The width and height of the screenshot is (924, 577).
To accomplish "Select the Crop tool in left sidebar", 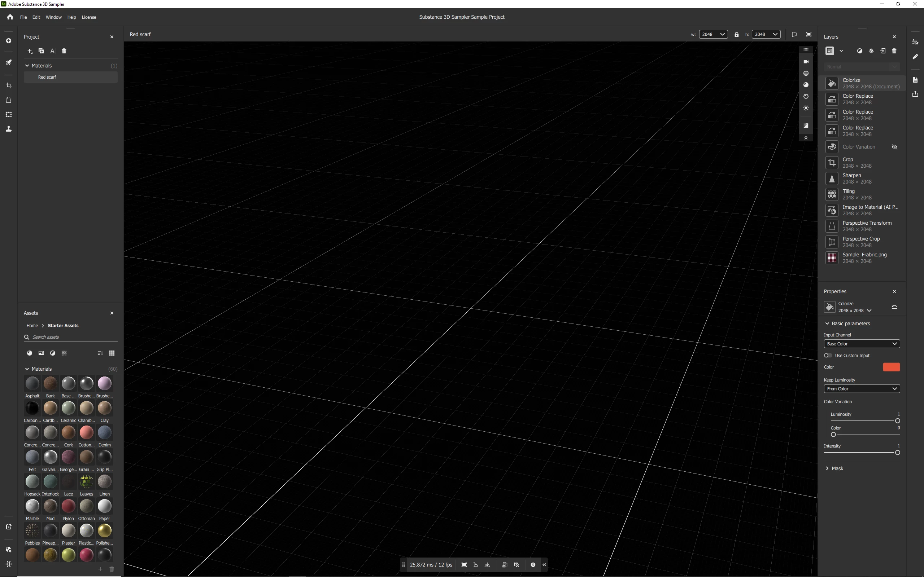I will click(9, 86).
